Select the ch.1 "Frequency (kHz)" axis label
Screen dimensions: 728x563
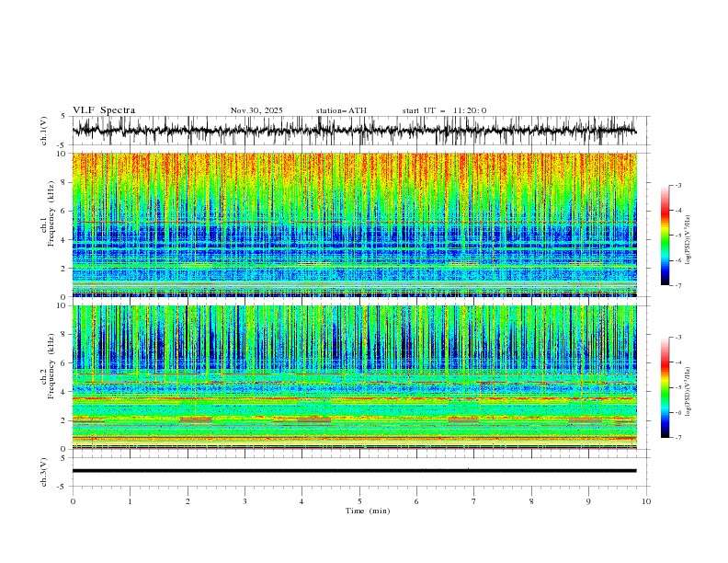(x=51, y=213)
